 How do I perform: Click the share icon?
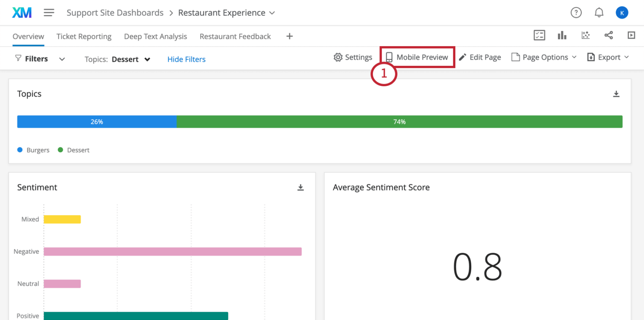608,36
